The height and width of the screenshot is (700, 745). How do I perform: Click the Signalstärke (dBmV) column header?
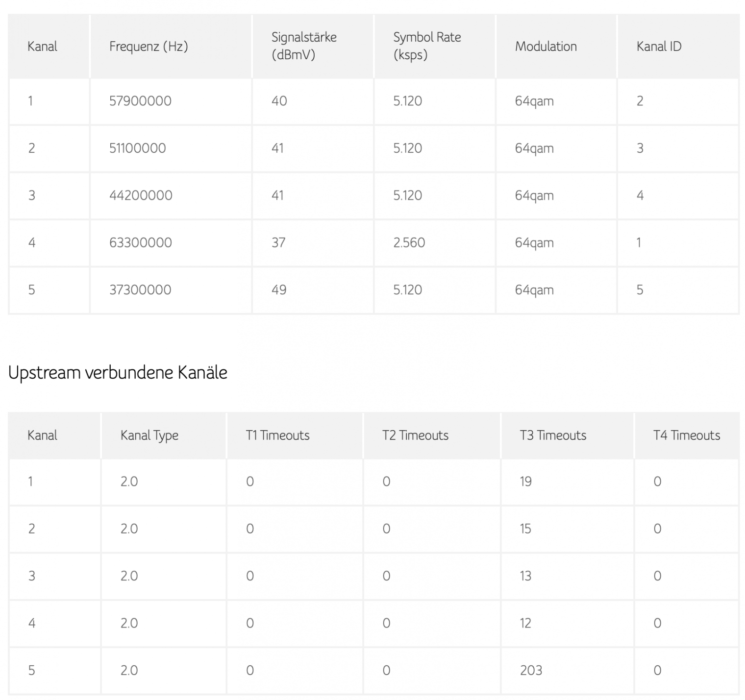(x=303, y=46)
